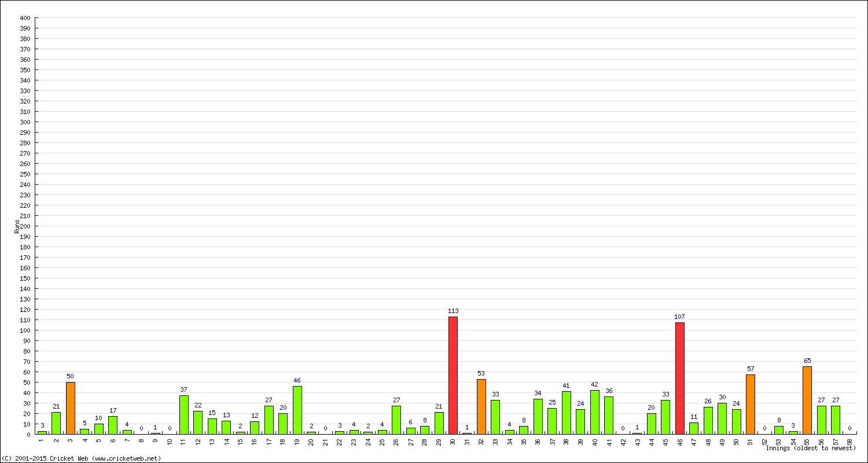Viewport: 868px width, 463px height.
Task: Select the y-axis label '200'
Action: [x=25, y=226]
